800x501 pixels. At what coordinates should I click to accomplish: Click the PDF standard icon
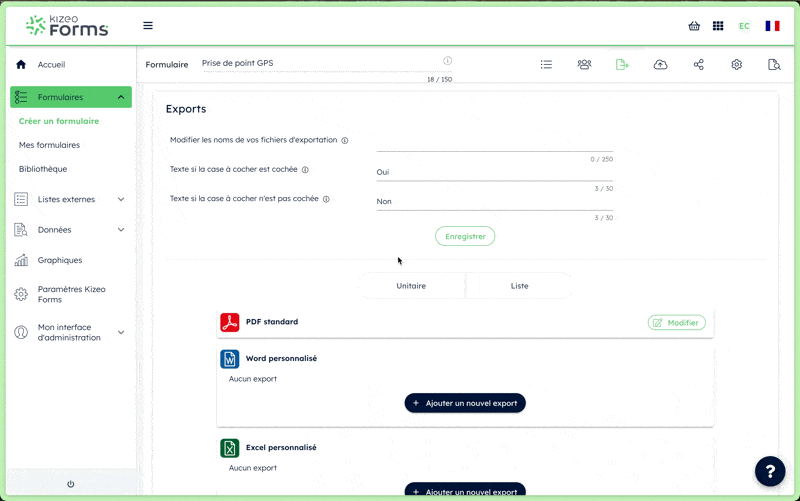tap(230, 322)
